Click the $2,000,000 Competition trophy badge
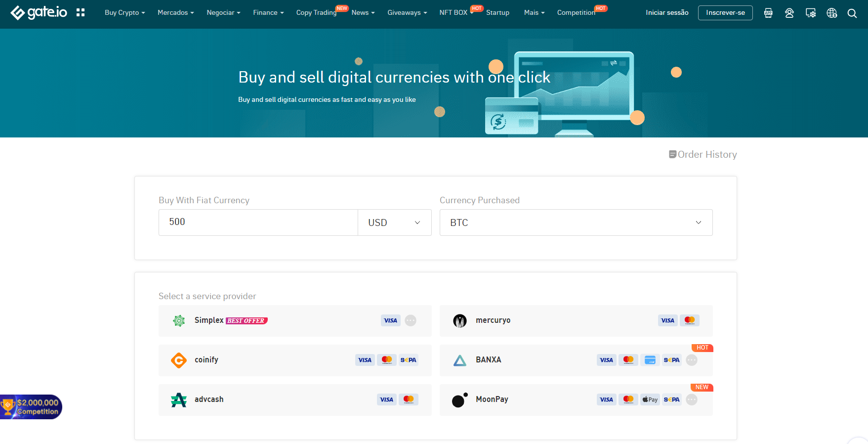The width and height of the screenshot is (868, 444). coord(31,407)
